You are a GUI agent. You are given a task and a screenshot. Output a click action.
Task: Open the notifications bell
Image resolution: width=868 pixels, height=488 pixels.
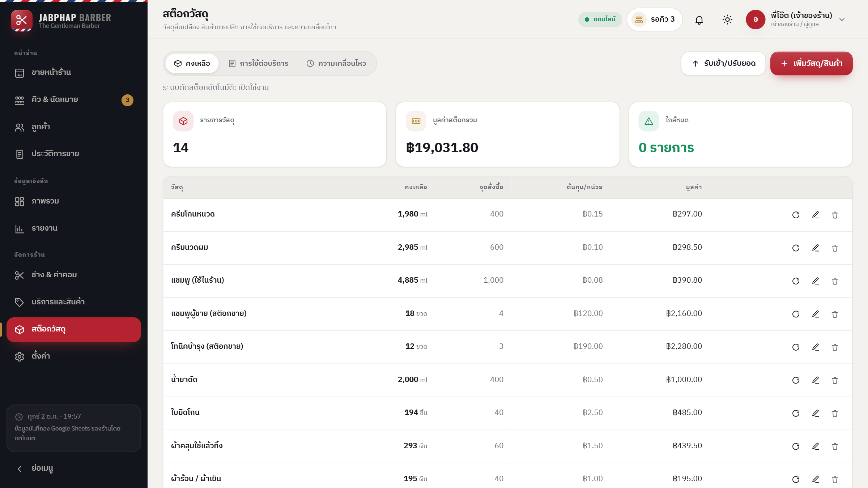699,20
